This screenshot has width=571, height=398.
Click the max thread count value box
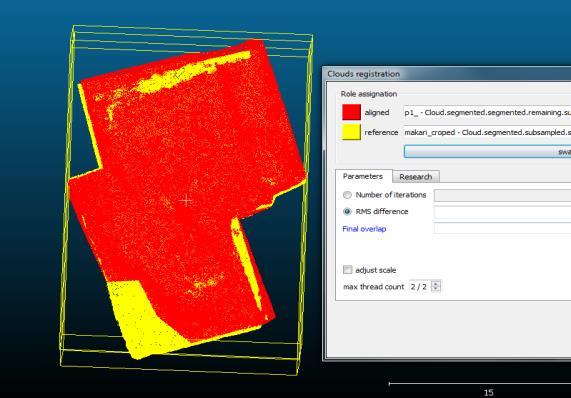coord(420,287)
